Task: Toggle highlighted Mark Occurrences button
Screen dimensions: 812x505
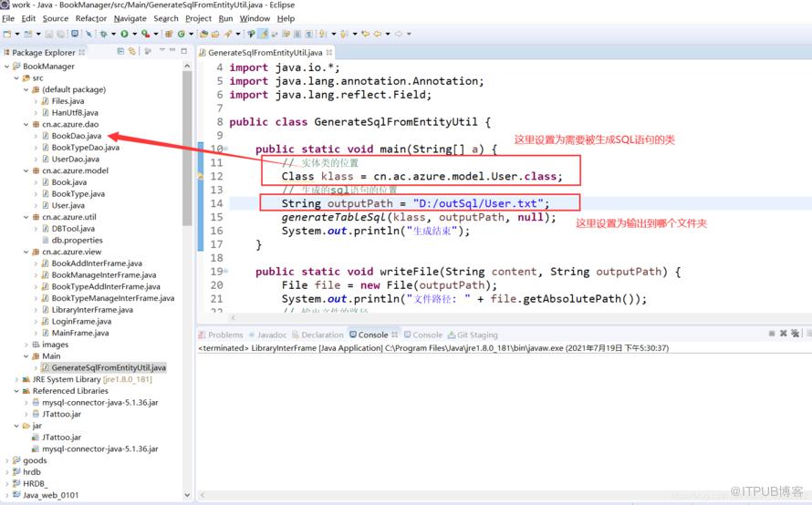Action: coord(263,34)
